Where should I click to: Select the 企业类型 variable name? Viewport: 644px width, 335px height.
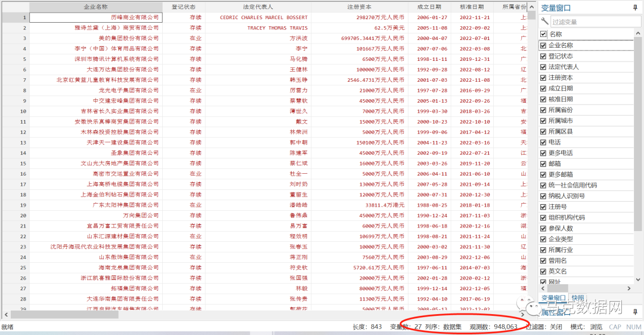click(561, 239)
